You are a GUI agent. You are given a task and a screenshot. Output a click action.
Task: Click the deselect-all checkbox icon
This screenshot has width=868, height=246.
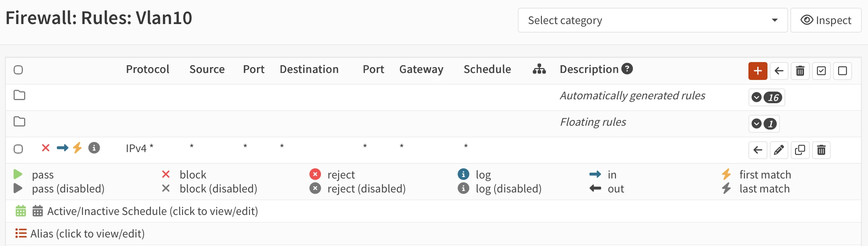pos(842,71)
